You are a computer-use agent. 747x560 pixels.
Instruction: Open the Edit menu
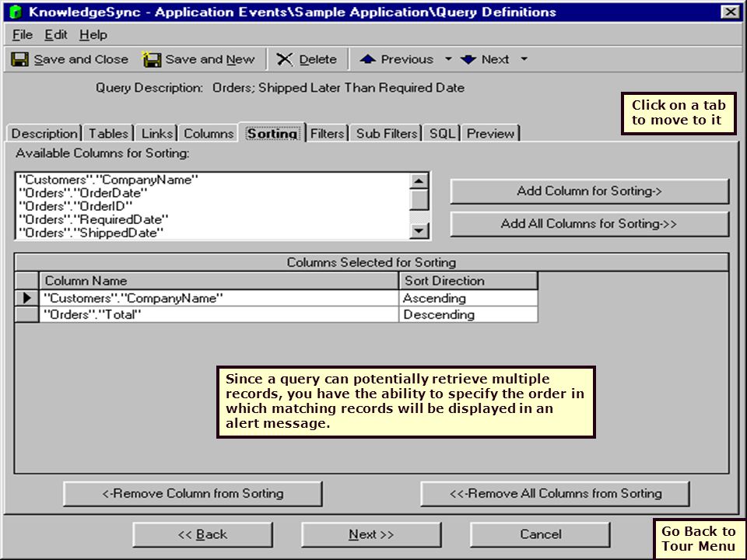pos(56,35)
